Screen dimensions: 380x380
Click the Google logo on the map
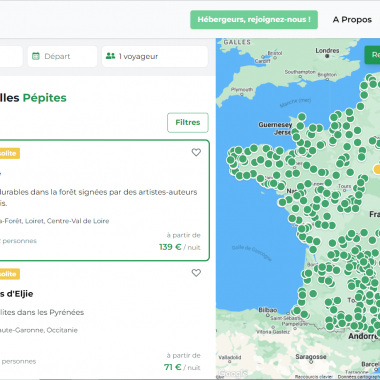tap(233, 373)
